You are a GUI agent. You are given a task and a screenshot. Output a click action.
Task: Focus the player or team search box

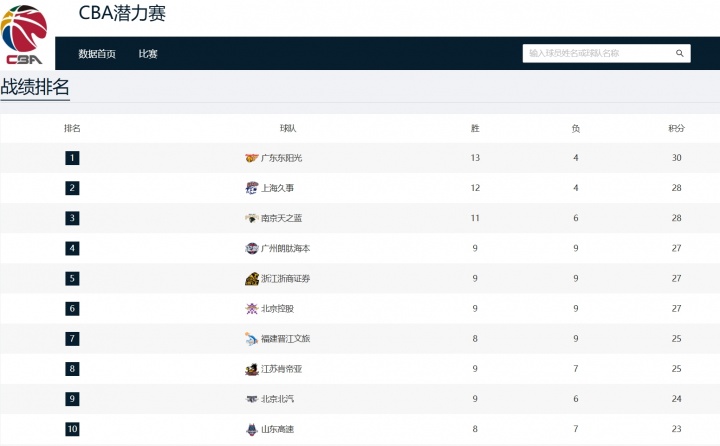(x=606, y=53)
